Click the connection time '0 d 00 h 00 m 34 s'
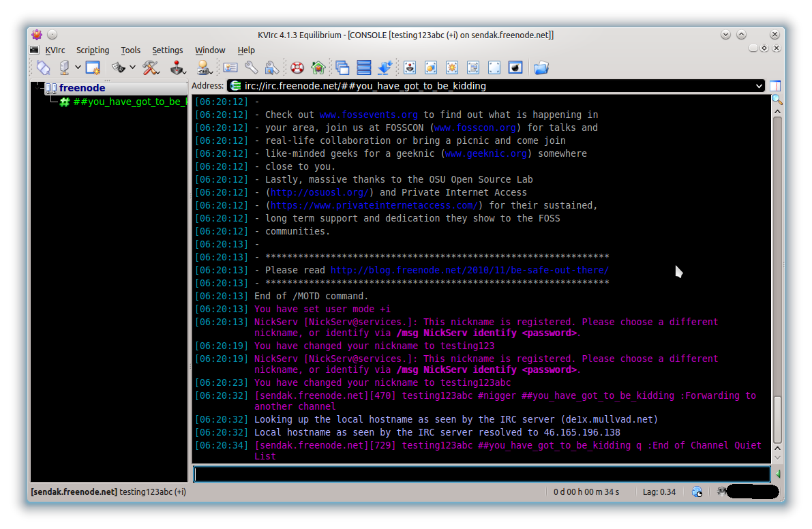 tap(586, 492)
